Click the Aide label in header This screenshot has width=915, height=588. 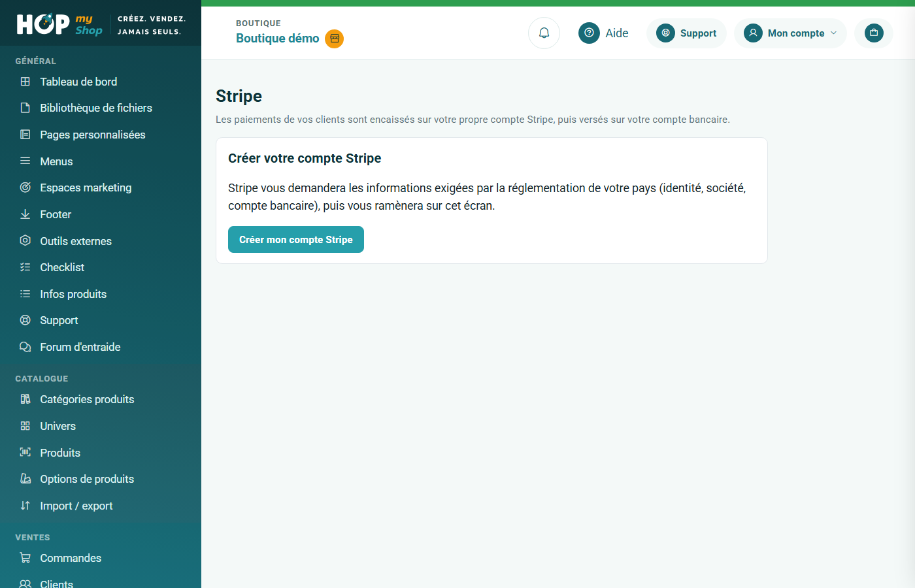(x=617, y=33)
